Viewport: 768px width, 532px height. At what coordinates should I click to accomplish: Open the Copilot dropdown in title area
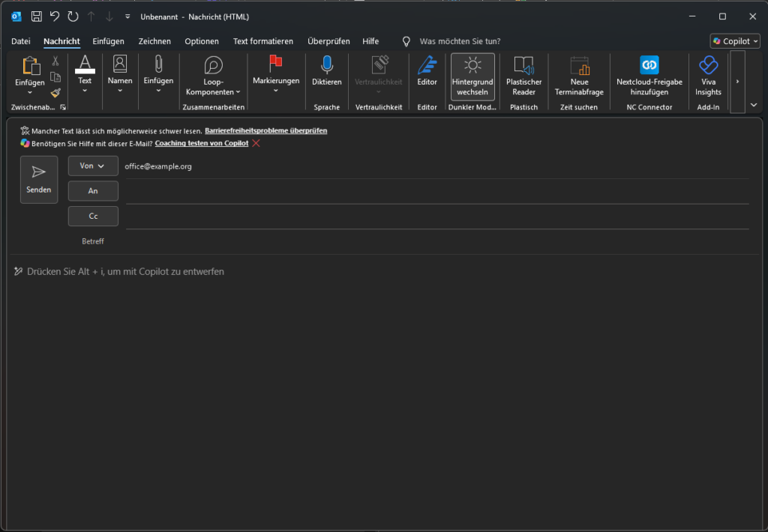pyautogui.click(x=735, y=41)
